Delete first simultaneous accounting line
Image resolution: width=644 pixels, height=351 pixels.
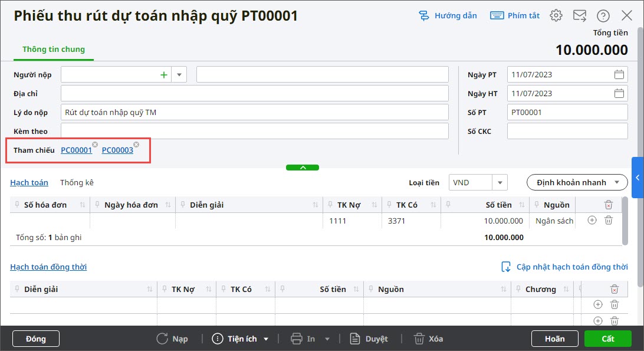pos(615,304)
